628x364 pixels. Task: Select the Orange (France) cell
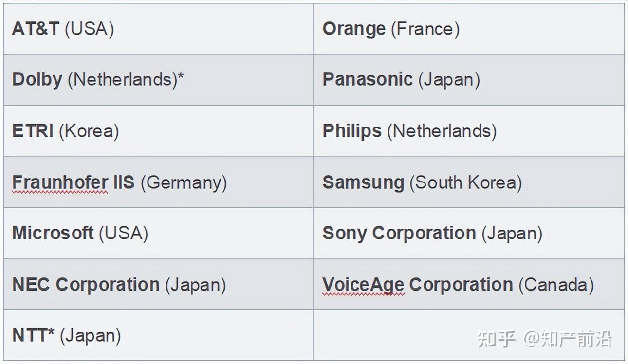(x=468, y=29)
